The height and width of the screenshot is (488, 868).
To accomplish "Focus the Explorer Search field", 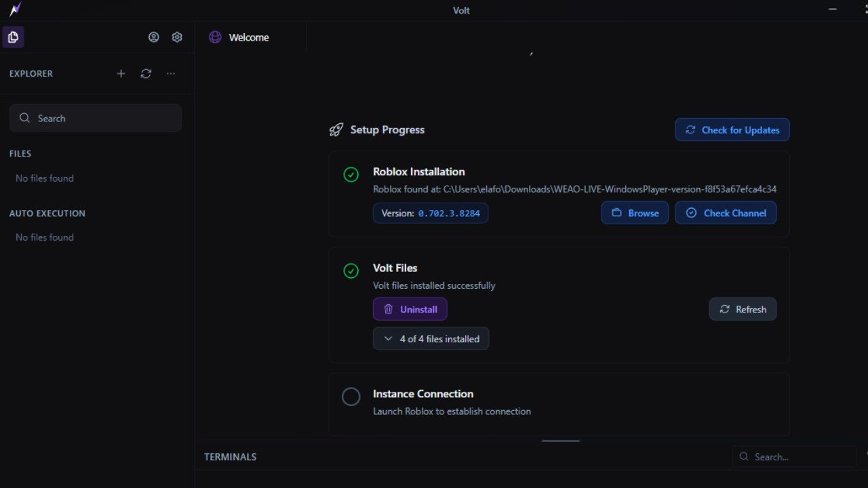I will [96, 118].
